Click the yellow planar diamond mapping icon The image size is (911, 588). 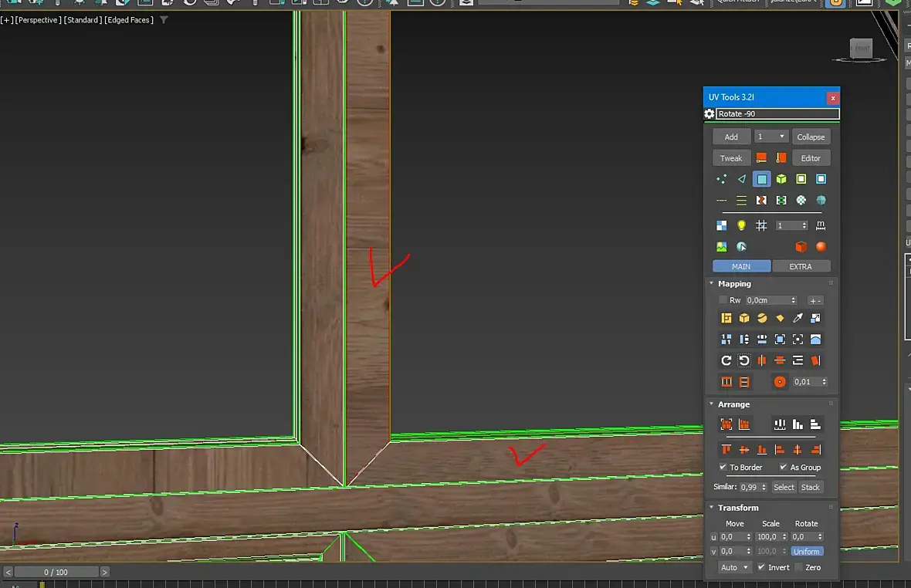780,318
